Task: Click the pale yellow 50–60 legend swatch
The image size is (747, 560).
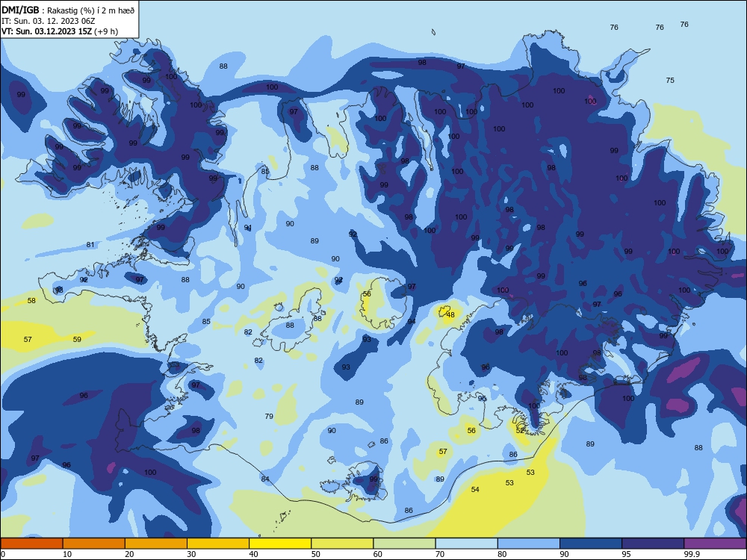Action: tap(342, 544)
